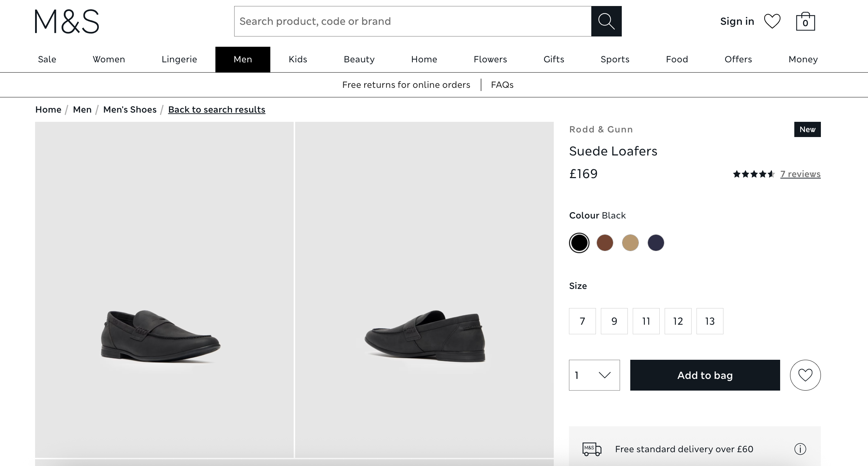
Task: Open the Women menu
Action: click(x=109, y=59)
